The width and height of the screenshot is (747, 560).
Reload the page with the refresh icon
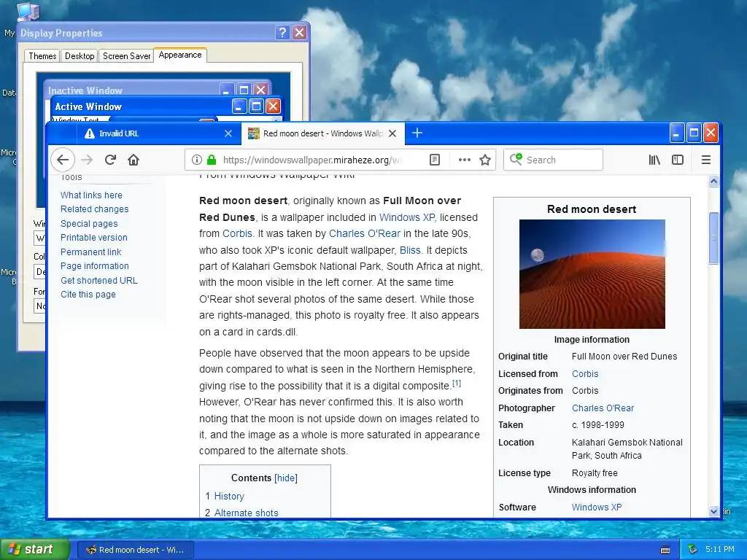111,160
